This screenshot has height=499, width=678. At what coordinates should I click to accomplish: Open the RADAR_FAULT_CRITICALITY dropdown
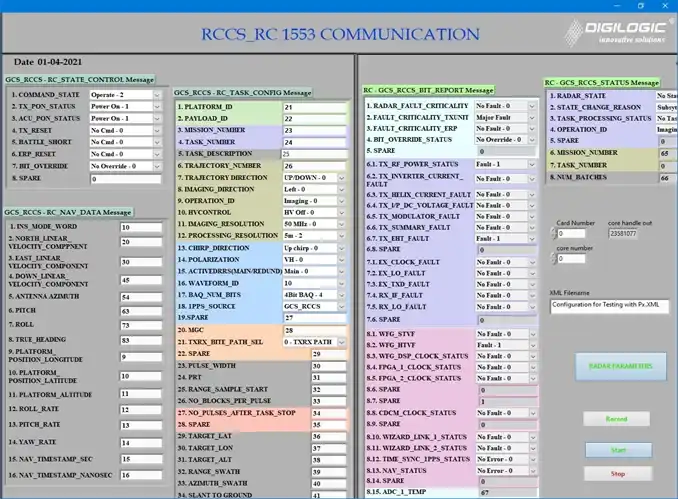click(531, 105)
